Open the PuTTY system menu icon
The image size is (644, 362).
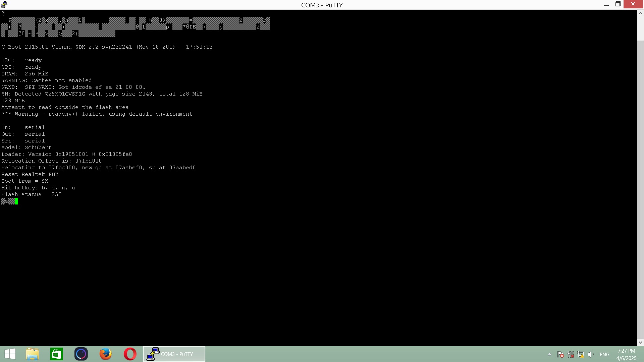4,5
